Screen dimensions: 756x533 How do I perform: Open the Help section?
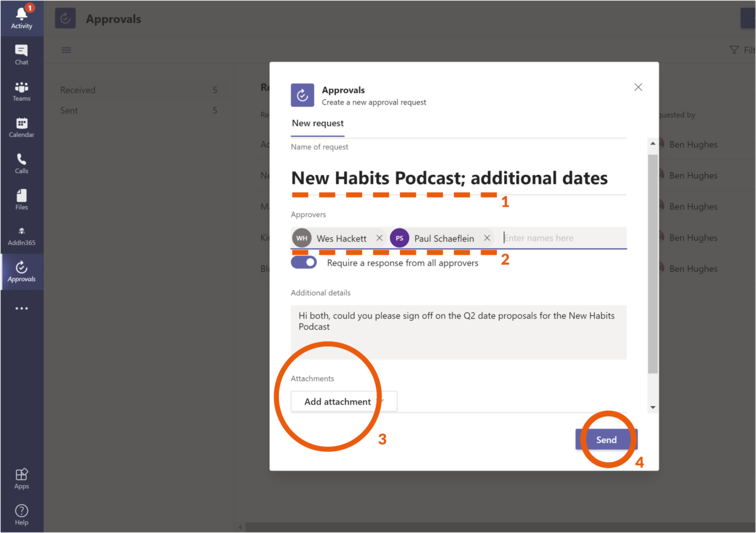(21, 513)
